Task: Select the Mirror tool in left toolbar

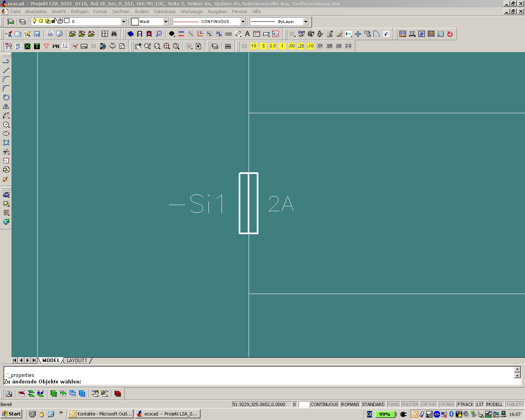Action: pyautogui.click(x=6, y=107)
